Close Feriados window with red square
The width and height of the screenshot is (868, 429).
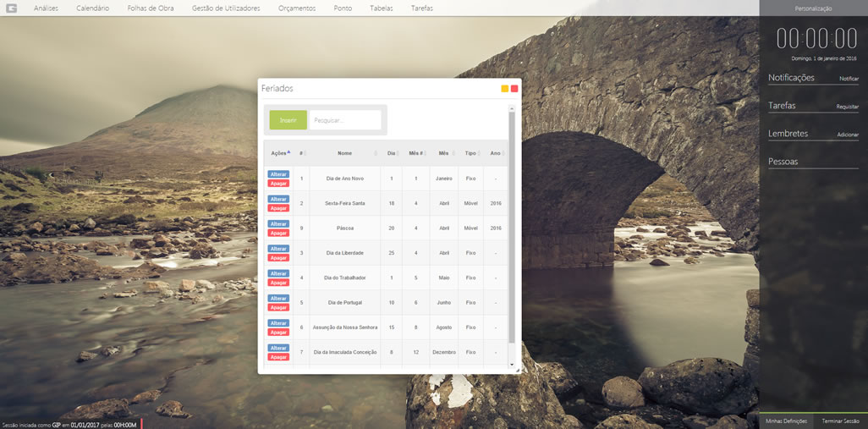click(x=514, y=89)
